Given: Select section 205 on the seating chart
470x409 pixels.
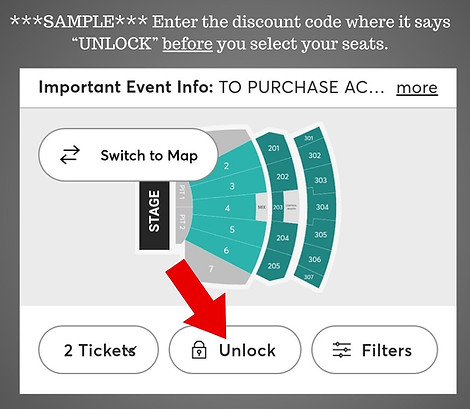Looking at the screenshot, I should pyautogui.click(x=273, y=266).
